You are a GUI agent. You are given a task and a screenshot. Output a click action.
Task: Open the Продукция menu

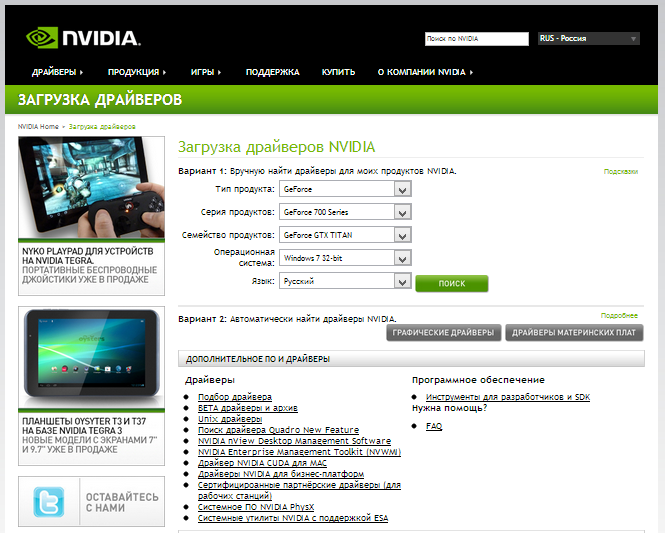pyautogui.click(x=137, y=72)
